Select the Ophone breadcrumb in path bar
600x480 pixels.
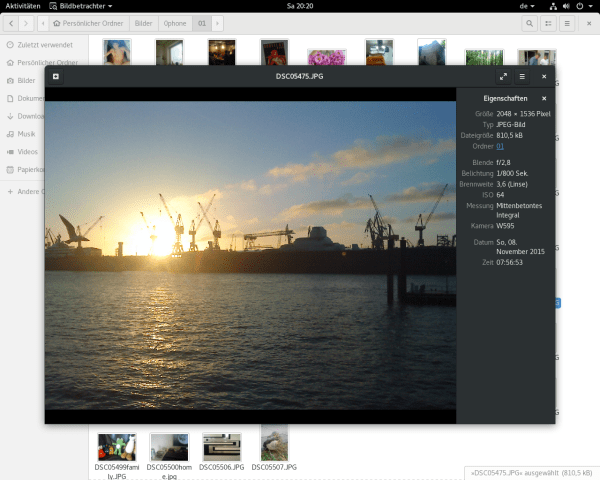[174, 22]
